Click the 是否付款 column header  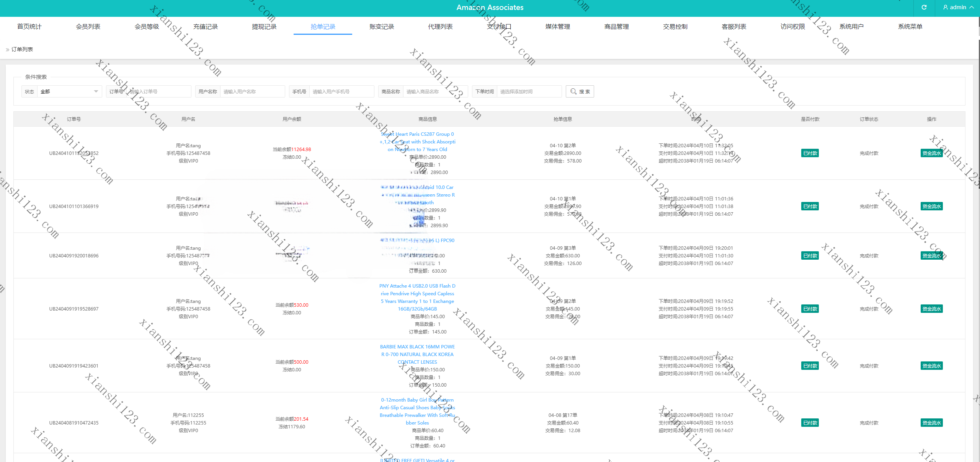[x=810, y=119]
